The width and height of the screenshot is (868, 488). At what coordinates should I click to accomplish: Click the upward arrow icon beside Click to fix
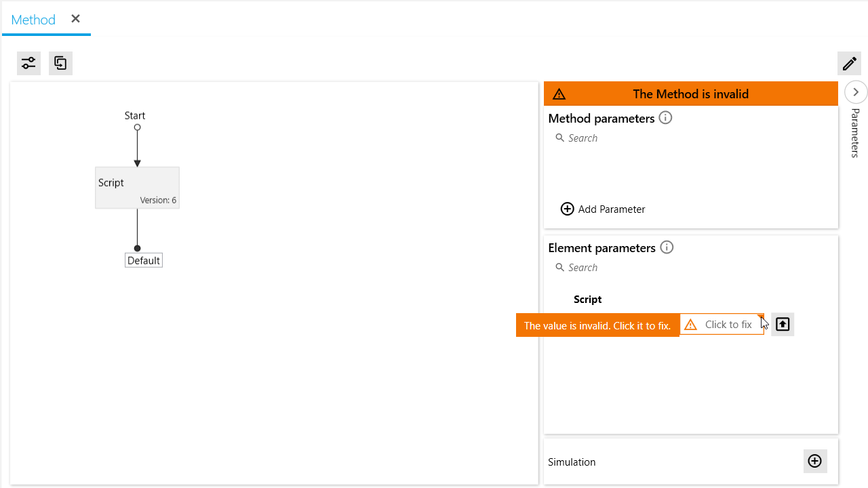pos(783,325)
